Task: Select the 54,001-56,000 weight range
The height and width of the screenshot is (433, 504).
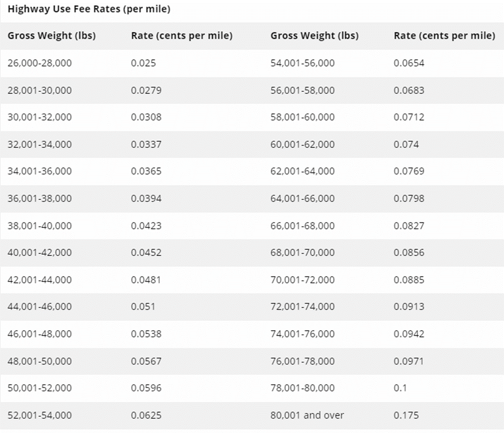Action: 302,63
